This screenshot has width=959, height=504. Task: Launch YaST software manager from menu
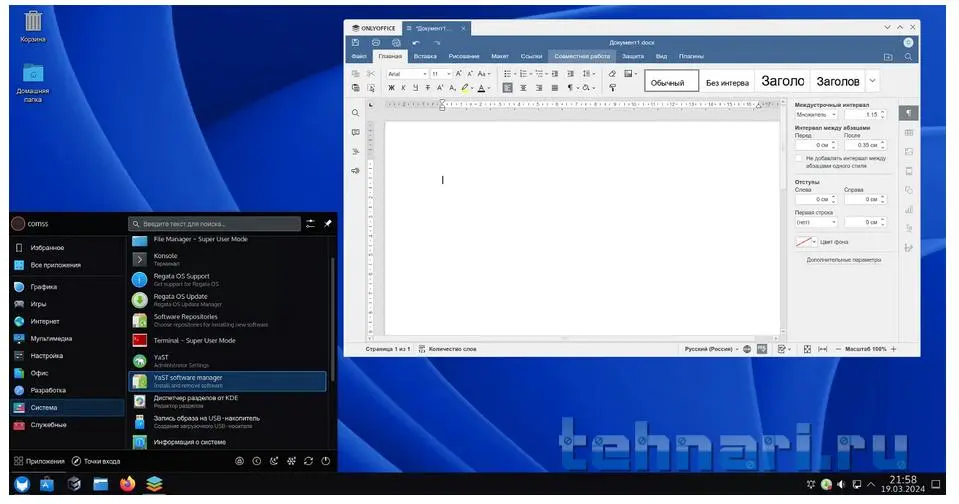[228, 381]
